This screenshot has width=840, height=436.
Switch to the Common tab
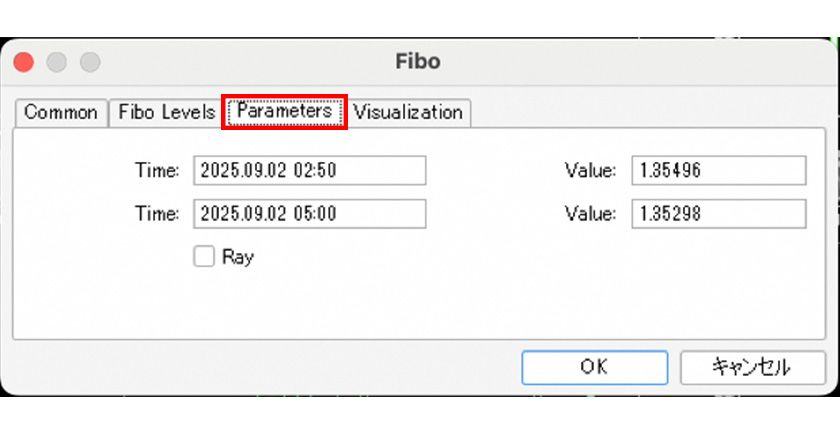tap(60, 113)
